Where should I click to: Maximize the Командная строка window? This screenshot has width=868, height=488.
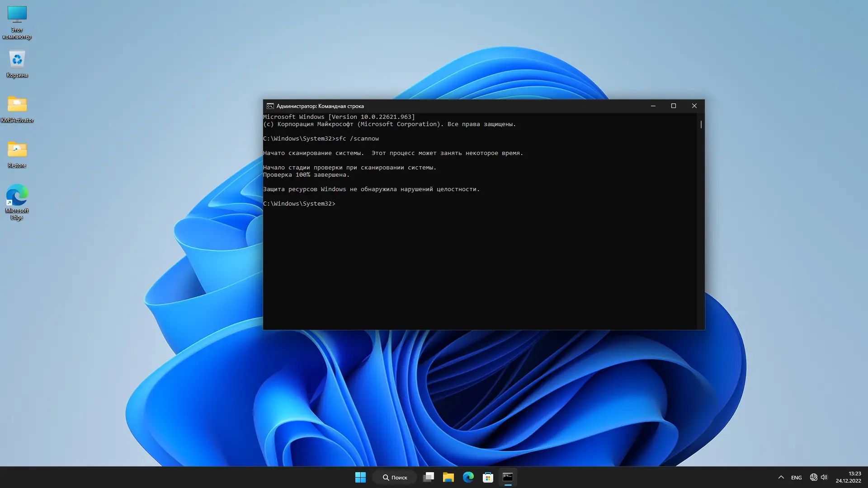coord(673,106)
